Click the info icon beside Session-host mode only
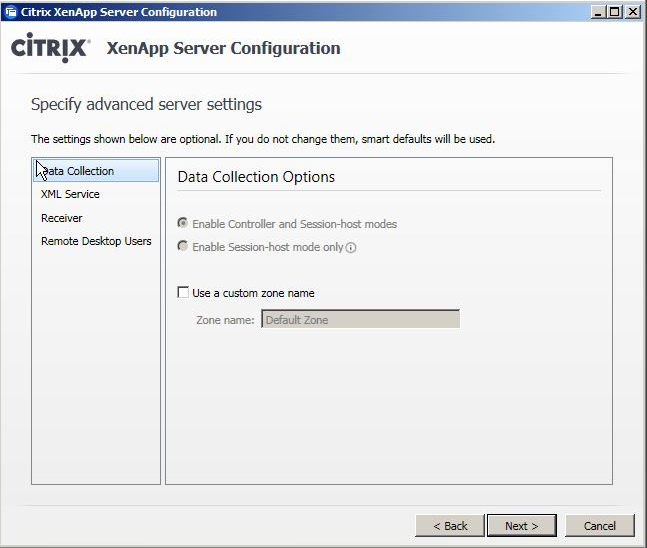 352,248
